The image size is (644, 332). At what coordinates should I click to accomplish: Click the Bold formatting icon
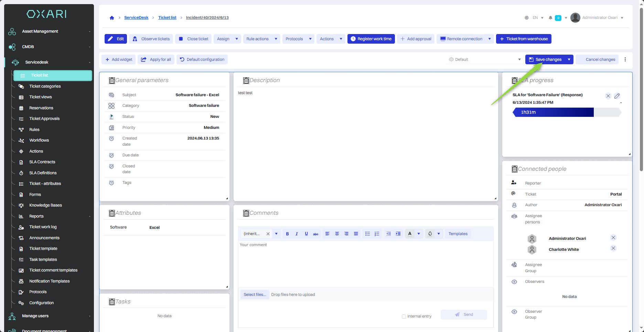pos(287,234)
